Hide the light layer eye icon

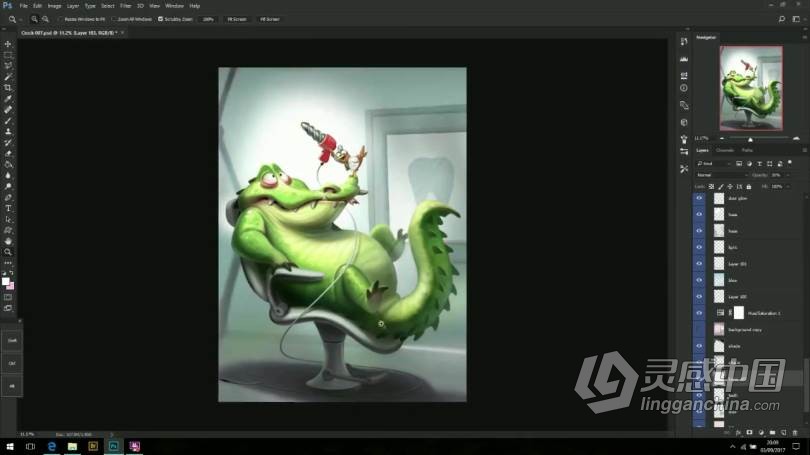pos(699,247)
